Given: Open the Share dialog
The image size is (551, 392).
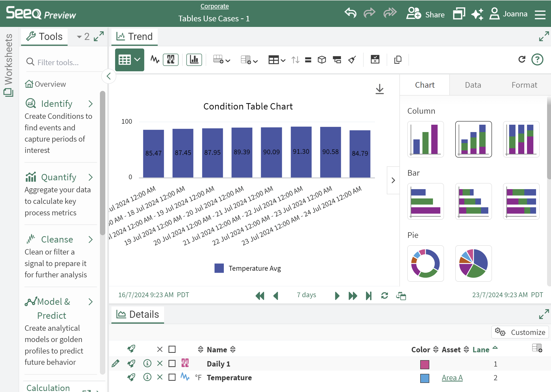Looking at the screenshot, I should [x=425, y=14].
